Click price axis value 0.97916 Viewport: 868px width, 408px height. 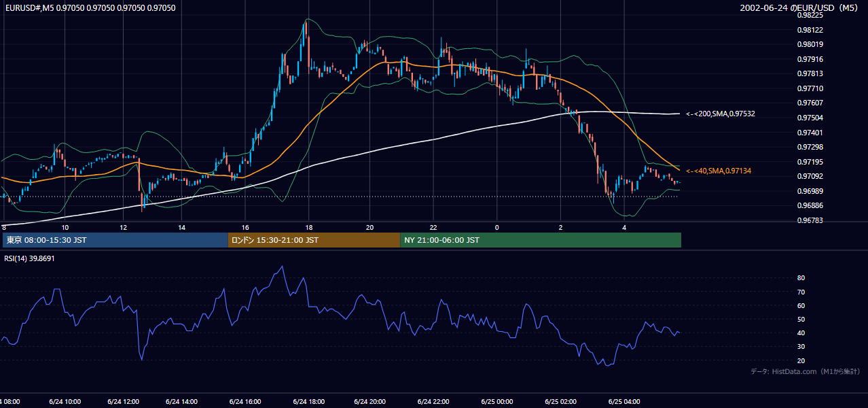[810, 59]
